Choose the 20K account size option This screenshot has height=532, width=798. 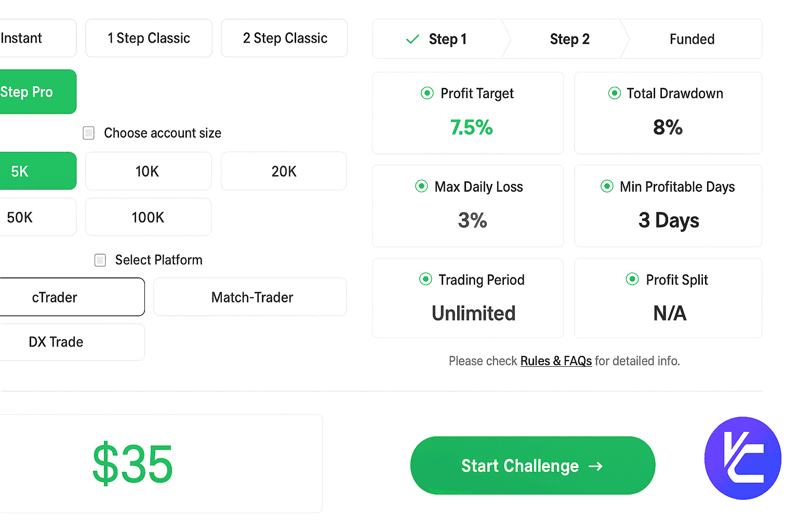pos(284,171)
